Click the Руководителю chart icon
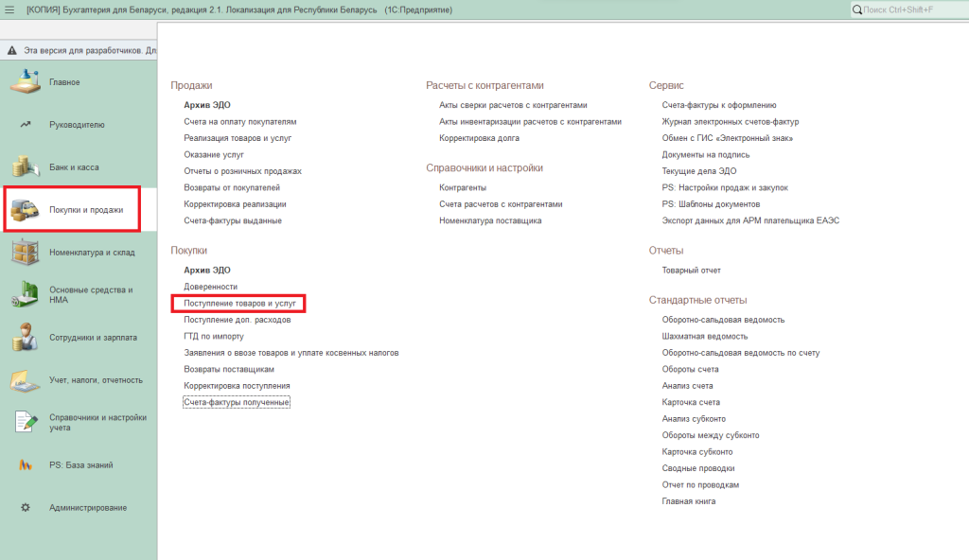 point(26,124)
